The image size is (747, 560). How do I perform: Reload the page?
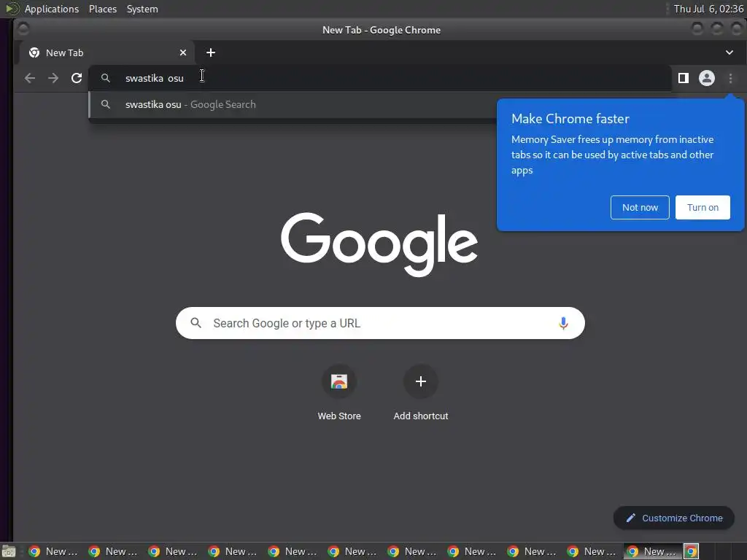coord(77,78)
